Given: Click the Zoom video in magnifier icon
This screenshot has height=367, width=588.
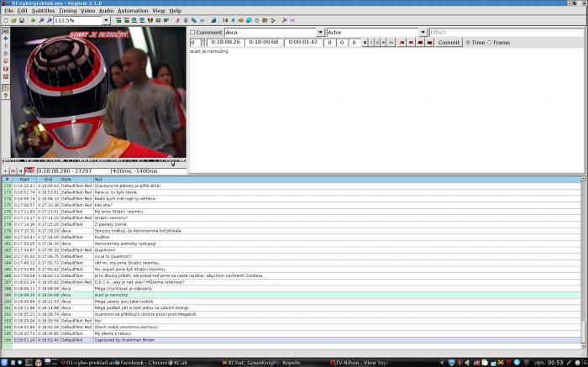Looking at the screenshot, I should [x=41, y=20].
